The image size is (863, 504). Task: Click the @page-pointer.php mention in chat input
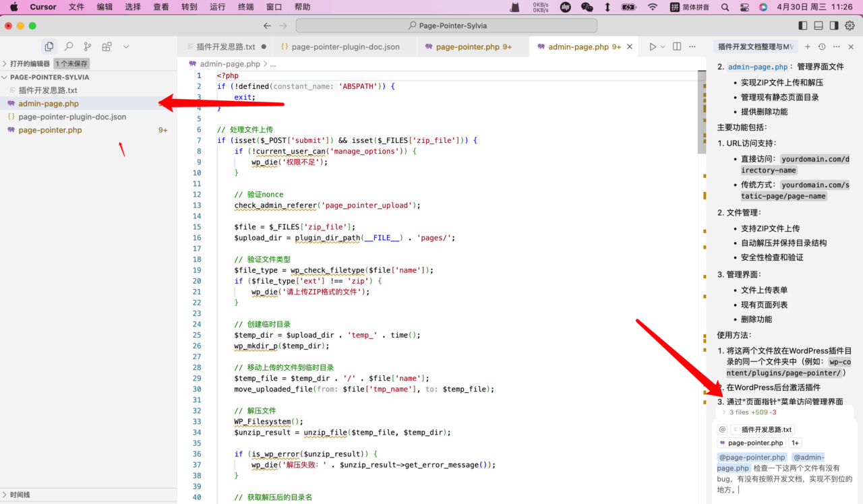point(752,458)
